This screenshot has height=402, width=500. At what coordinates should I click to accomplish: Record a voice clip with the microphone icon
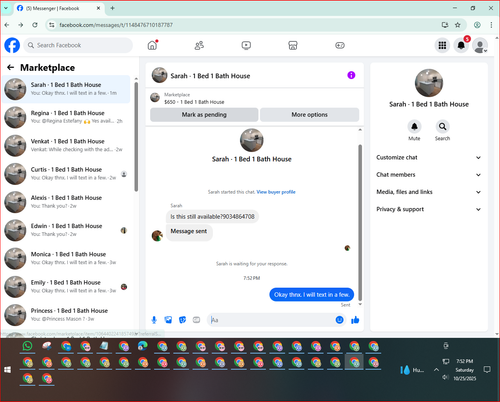tap(154, 320)
